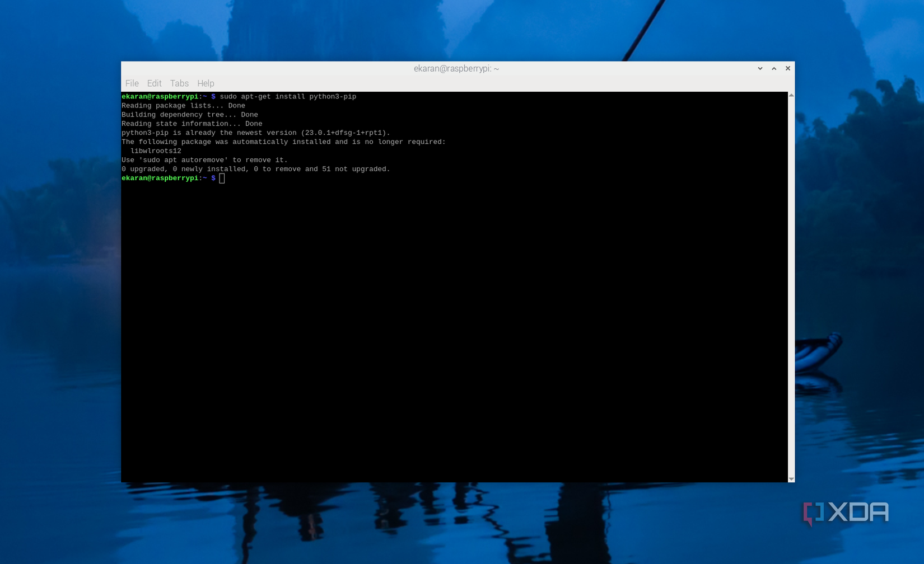Click the 0 upgraded summary line
The height and width of the screenshot is (564, 924).
(x=255, y=168)
